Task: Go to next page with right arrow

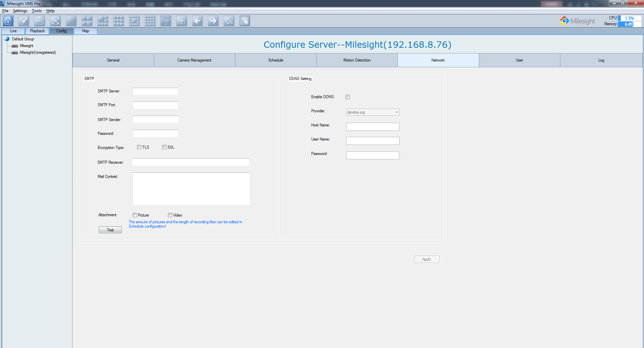Action: tap(213, 21)
